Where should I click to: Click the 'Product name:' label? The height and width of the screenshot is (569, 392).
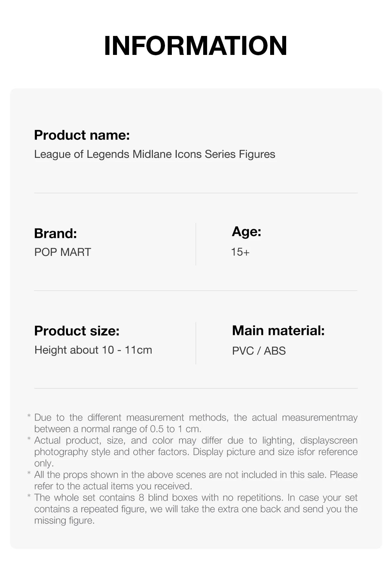click(82, 135)
